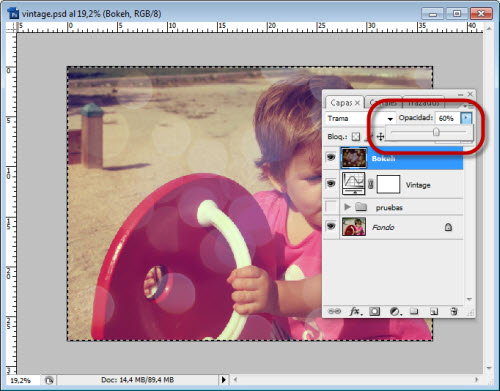Click the status bar preview icon
The width and height of the screenshot is (500, 391).
pyautogui.click(x=49, y=380)
